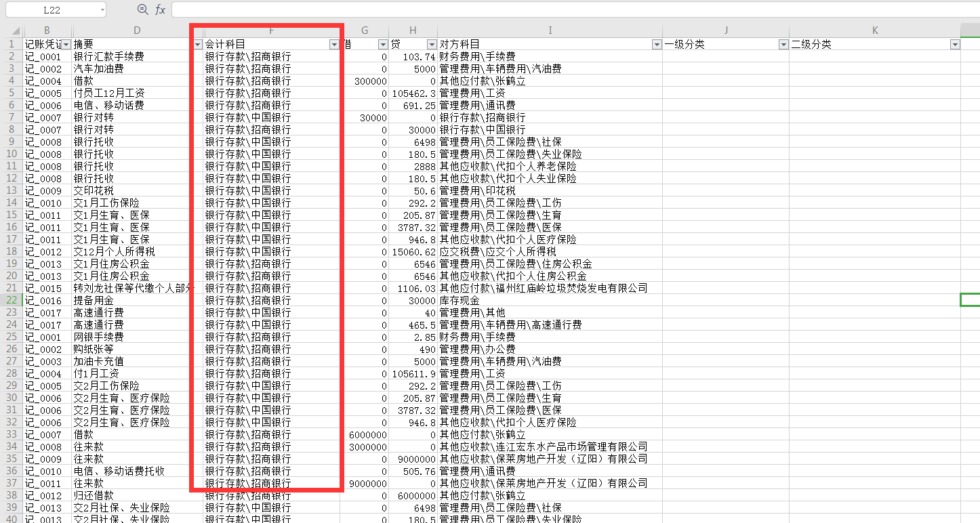This screenshot has width=980, height=523.
Task: Click inside the formula bar
Action: (x=474, y=9)
